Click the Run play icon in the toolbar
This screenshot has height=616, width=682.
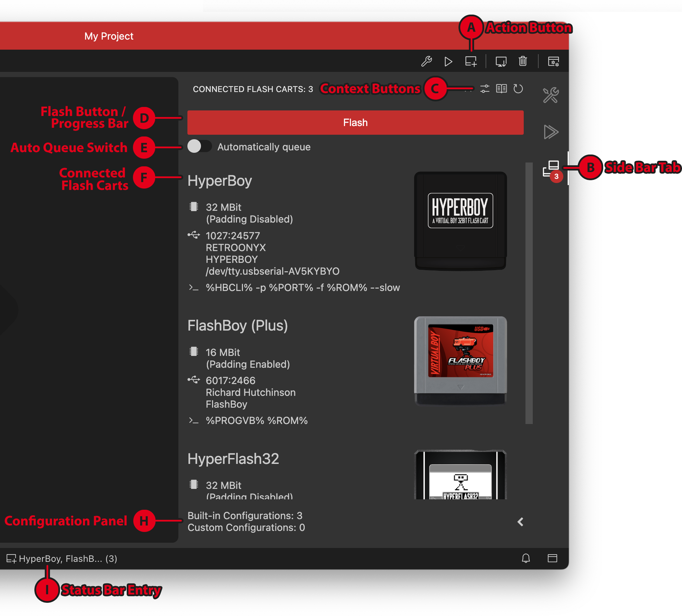click(448, 61)
